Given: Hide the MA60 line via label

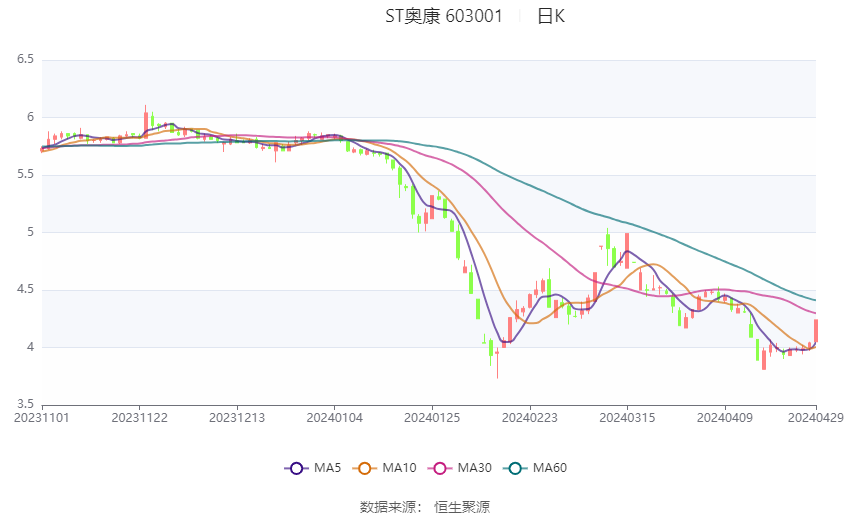Looking at the screenshot, I should click(x=550, y=468).
